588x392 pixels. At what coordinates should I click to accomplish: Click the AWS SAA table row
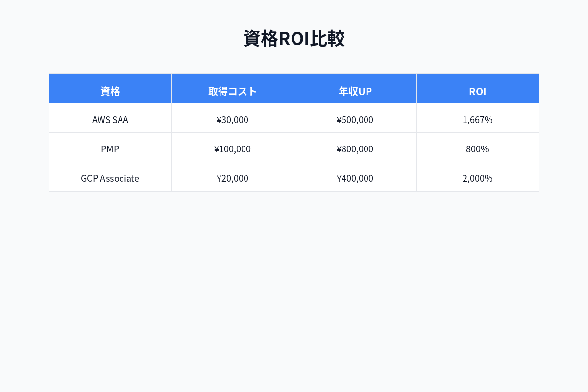coord(294,119)
